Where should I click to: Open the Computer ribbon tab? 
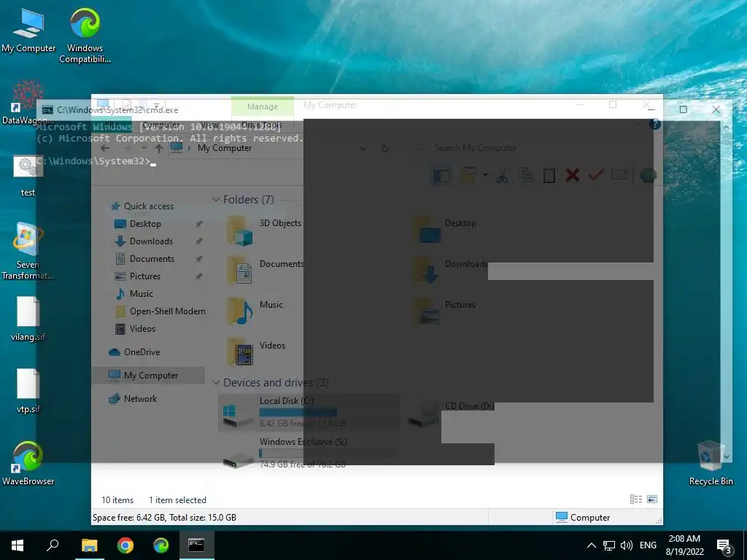(161, 125)
